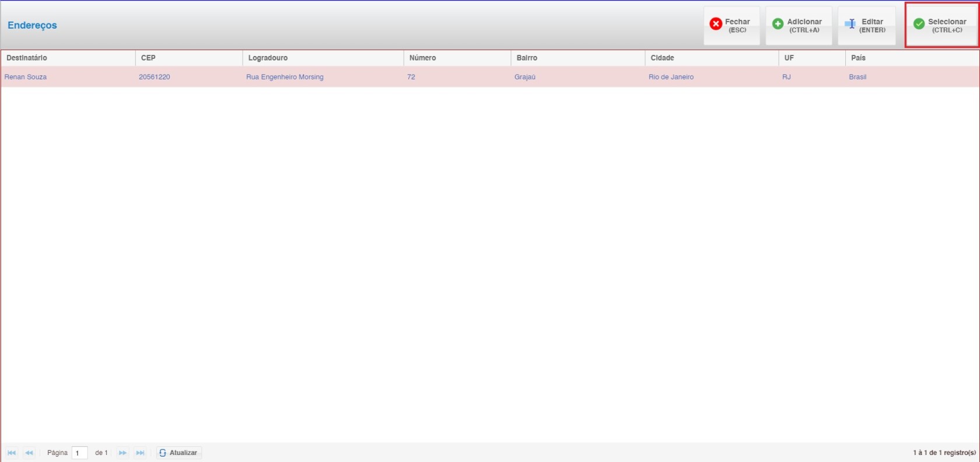Screen dimensions: 980x462
Task: Click the UF column header
Action: (x=789, y=58)
